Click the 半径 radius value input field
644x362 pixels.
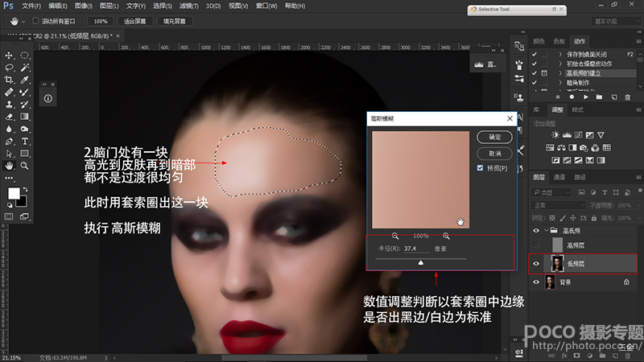[x=416, y=249]
